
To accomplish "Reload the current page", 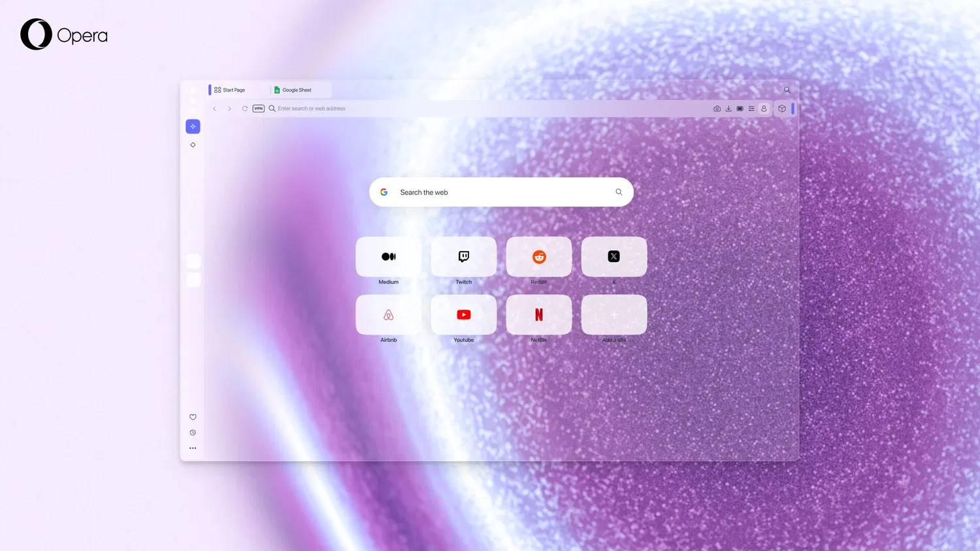I will pos(244,109).
